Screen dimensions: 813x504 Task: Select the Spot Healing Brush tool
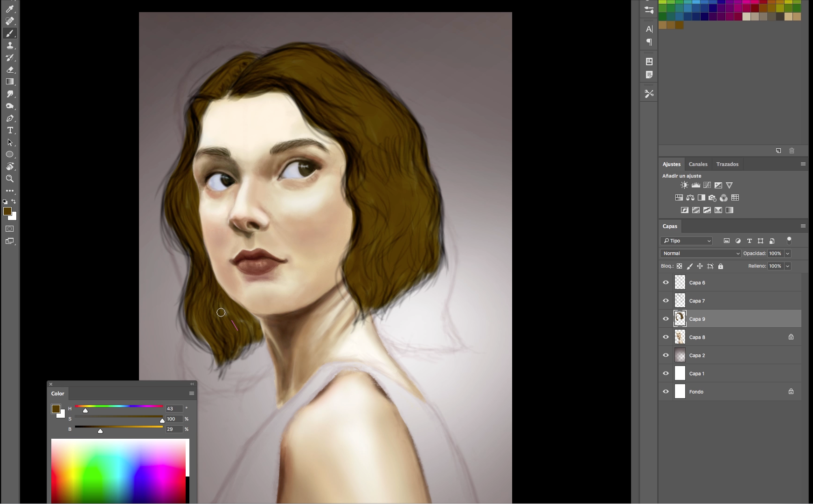click(10, 21)
